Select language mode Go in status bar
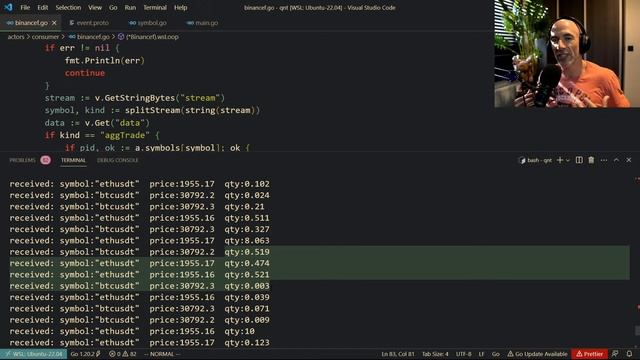The height and width of the screenshot is (360, 640). pos(496,354)
